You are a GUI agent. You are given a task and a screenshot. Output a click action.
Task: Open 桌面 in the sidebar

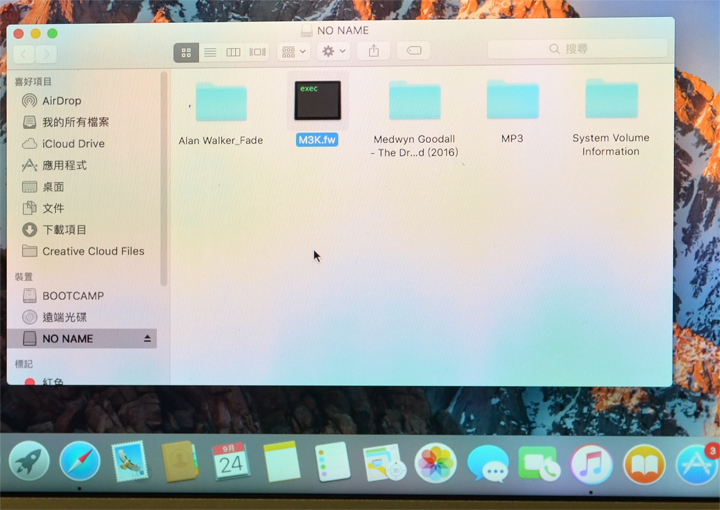(x=43, y=187)
